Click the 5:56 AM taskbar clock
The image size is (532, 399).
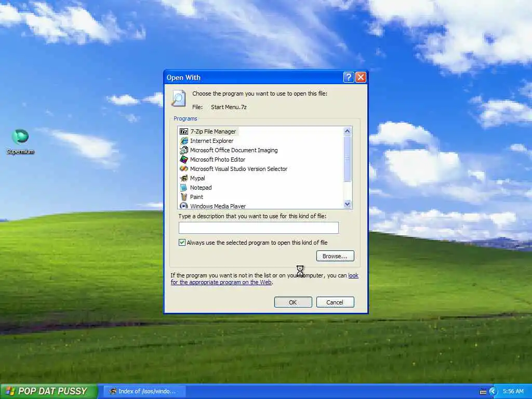click(x=513, y=391)
